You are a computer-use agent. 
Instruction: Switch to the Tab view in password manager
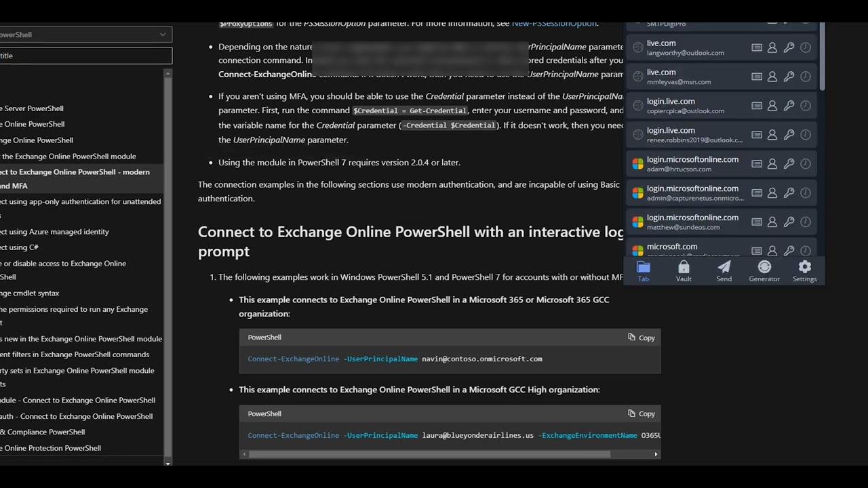pyautogui.click(x=644, y=271)
